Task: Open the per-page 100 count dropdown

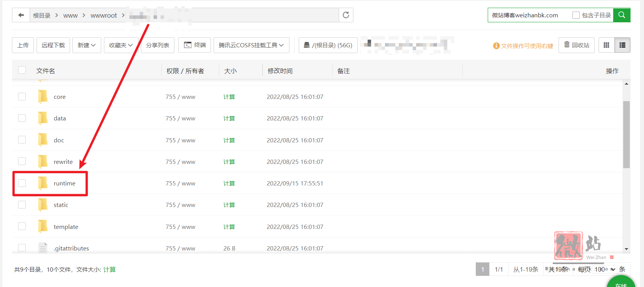Action: (x=605, y=269)
